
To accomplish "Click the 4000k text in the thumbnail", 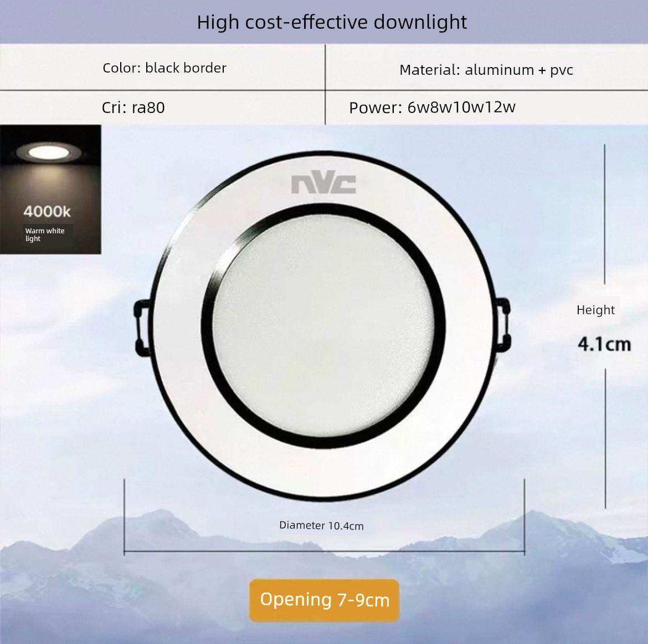I will tap(47, 212).
